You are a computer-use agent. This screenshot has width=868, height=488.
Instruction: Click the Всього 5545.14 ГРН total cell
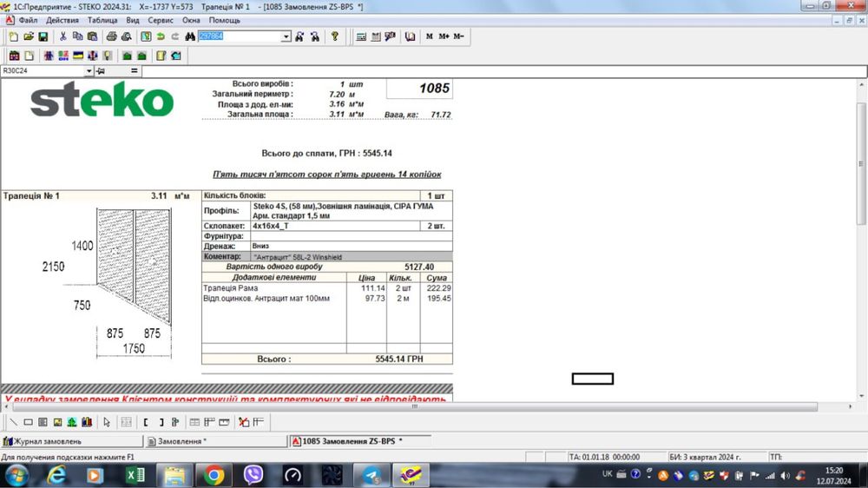pyautogui.click(x=399, y=359)
